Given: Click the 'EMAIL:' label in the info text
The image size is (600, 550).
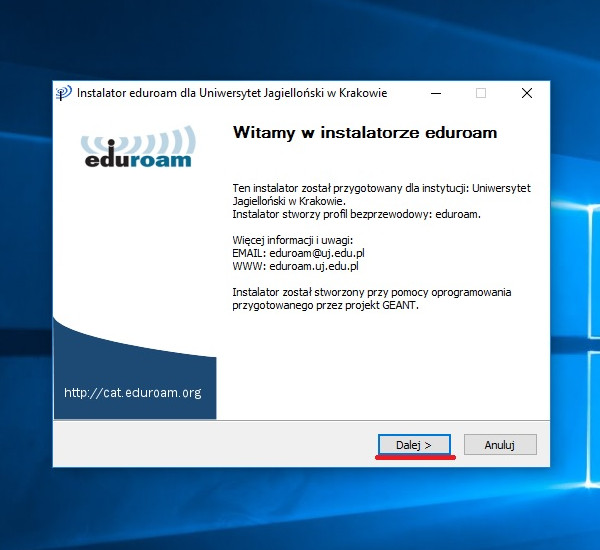Looking at the screenshot, I should [x=247, y=254].
